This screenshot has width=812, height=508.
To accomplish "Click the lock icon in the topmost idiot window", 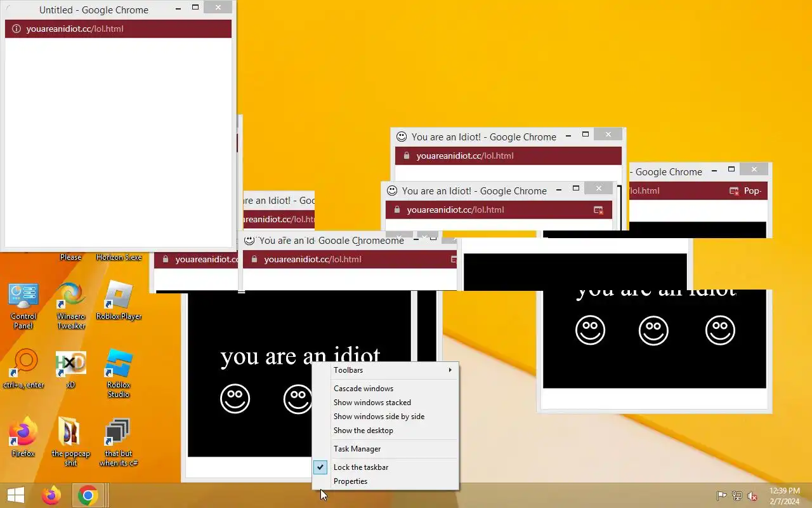I will click(x=406, y=156).
